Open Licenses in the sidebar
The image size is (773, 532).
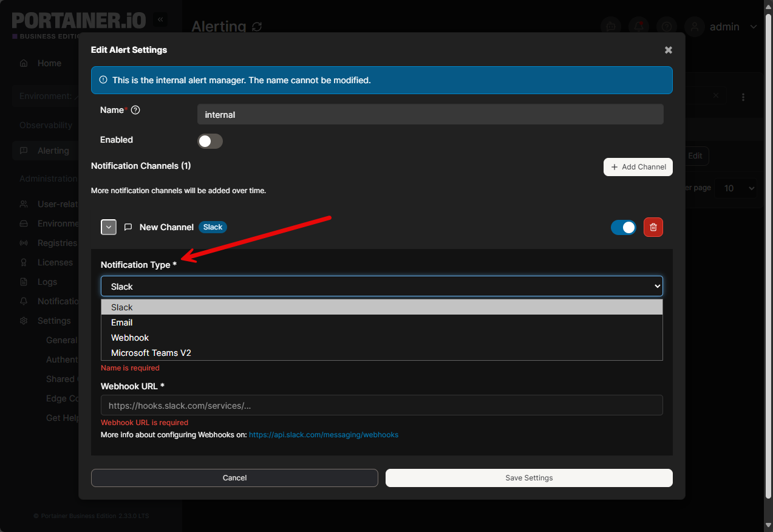click(55, 262)
